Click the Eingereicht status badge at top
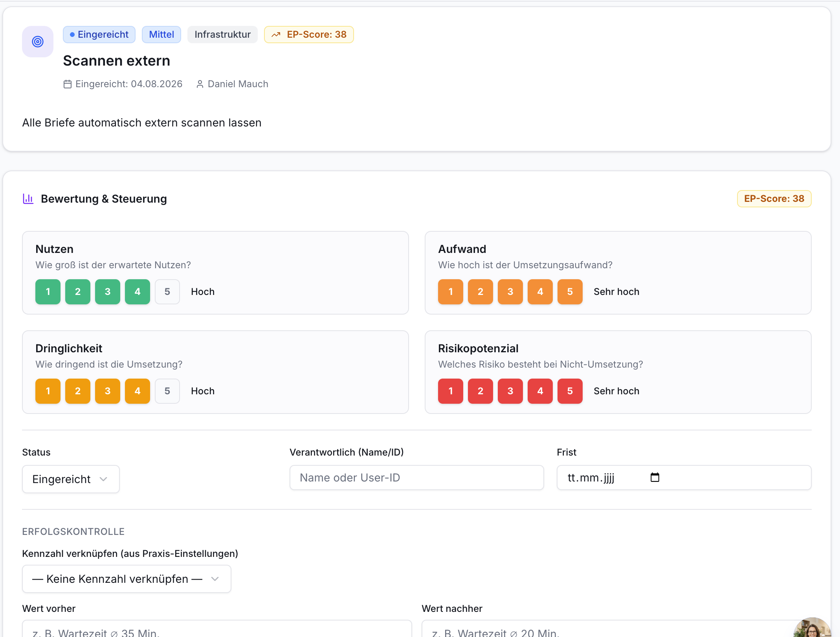Viewport: 840px width, 637px height. [99, 35]
